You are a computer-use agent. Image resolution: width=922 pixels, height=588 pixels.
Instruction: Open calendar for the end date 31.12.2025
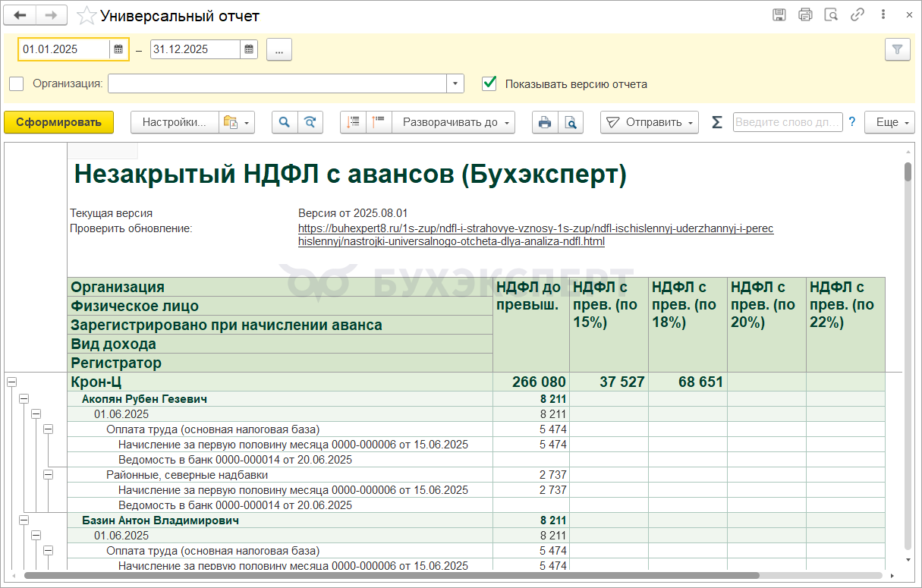(x=249, y=49)
